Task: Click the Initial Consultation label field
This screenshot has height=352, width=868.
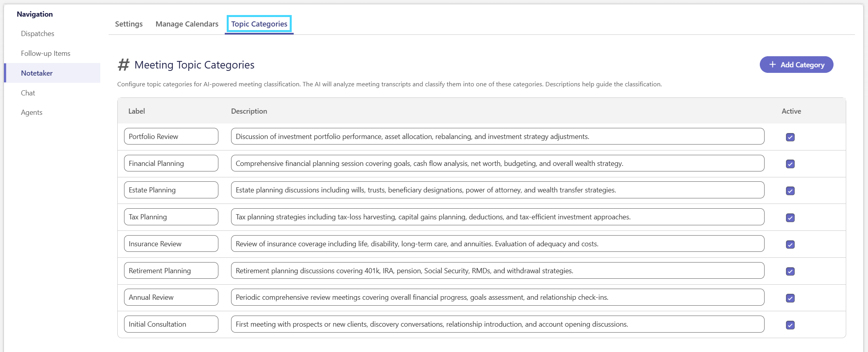Action: pos(171,324)
